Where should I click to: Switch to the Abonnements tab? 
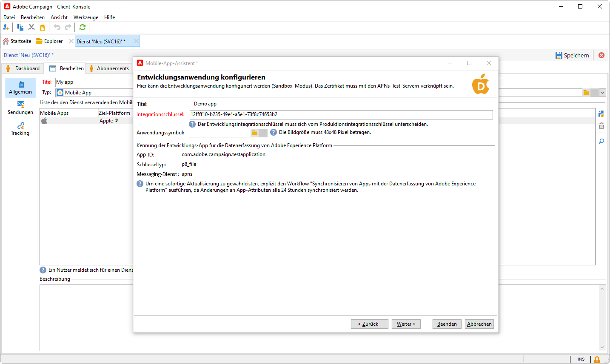click(x=109, y=68)
